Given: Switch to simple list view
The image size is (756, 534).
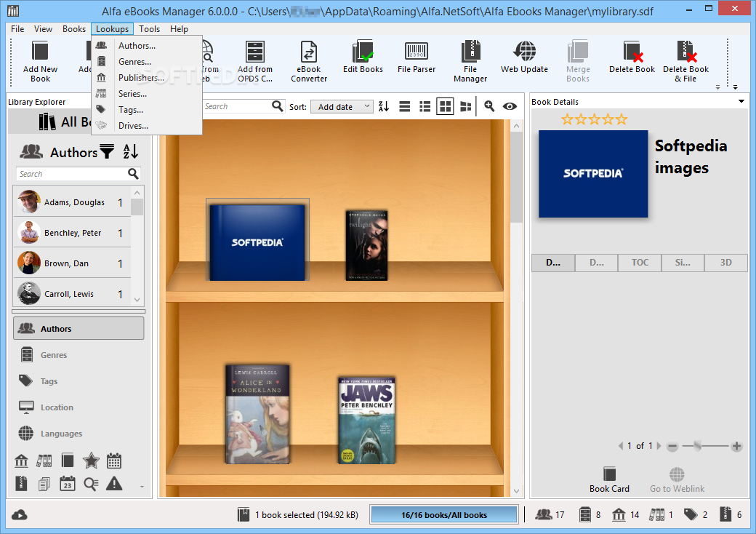Looking at the screenshot, I should [404, 106].
